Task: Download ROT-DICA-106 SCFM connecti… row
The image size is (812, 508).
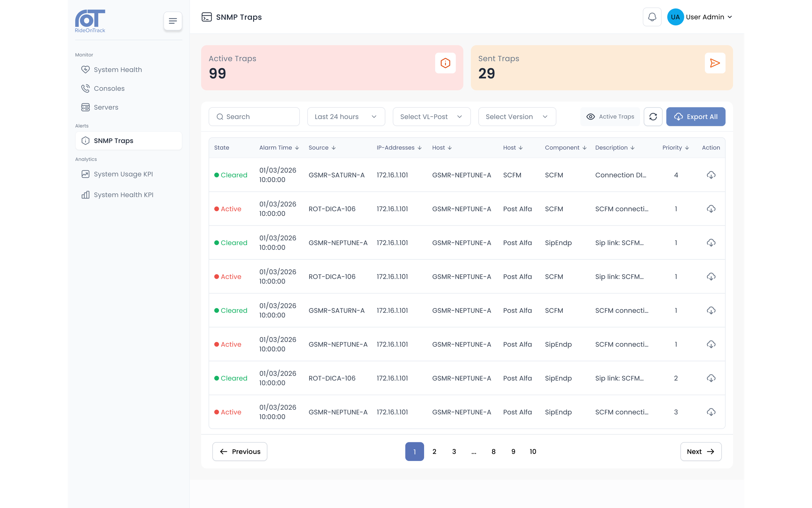Action: pyautogui.click(x=711, y=209)
